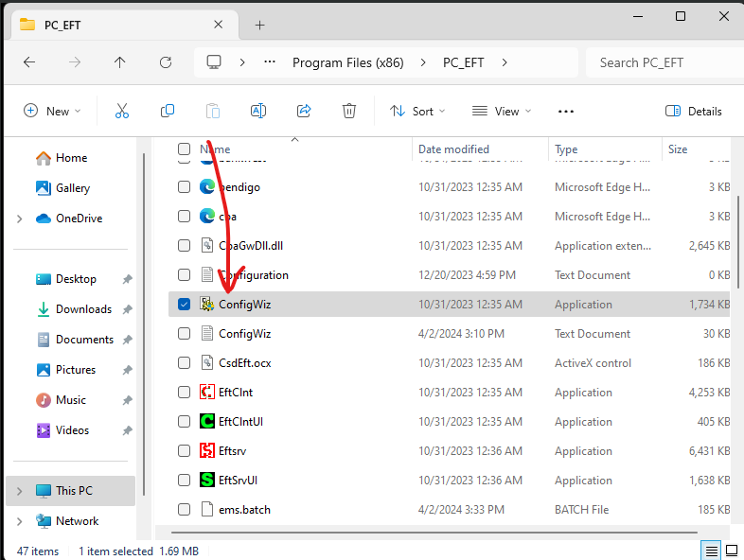
Task: Expand the OneDrive tree node
Action: click(20, 219)
